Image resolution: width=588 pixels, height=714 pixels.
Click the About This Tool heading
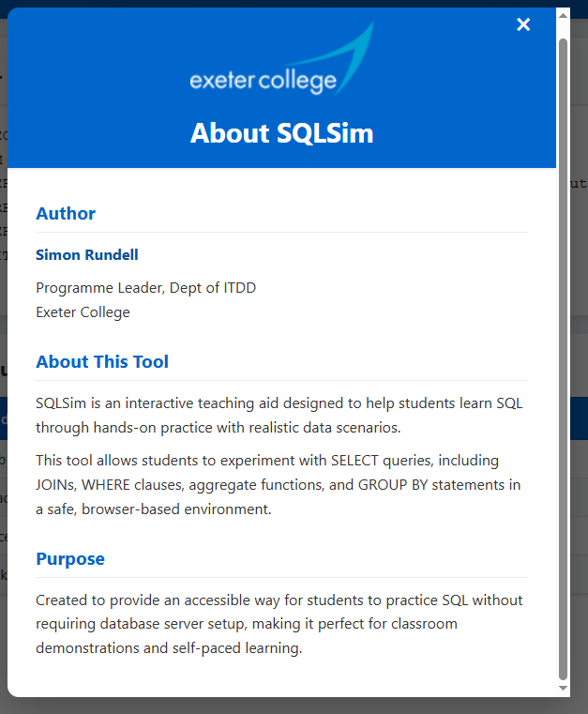[x=102, y=362]
